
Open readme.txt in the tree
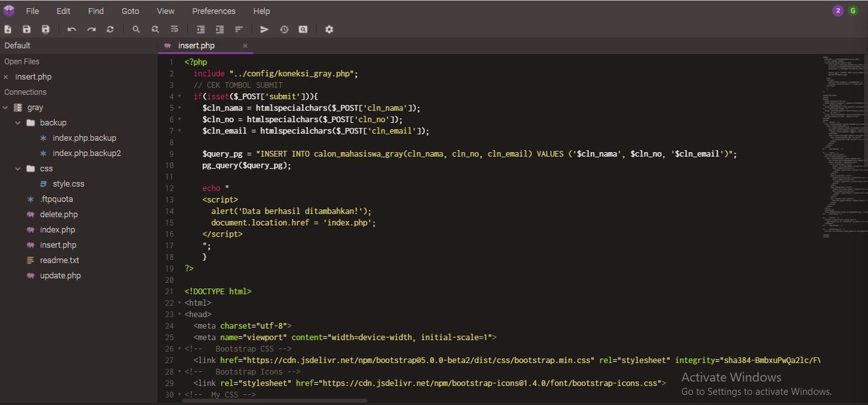[60, 261]
